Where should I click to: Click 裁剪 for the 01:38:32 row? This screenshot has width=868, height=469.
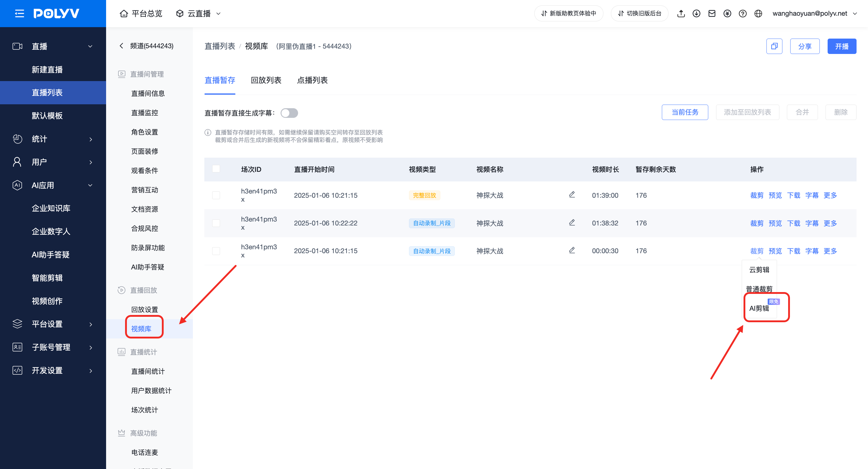757,223
